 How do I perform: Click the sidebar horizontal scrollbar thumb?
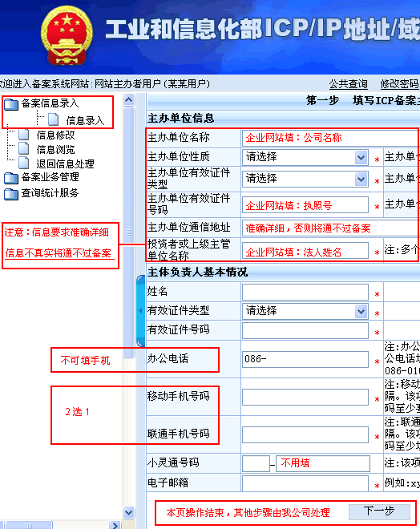pyautogui.click(x=29, y=525)
